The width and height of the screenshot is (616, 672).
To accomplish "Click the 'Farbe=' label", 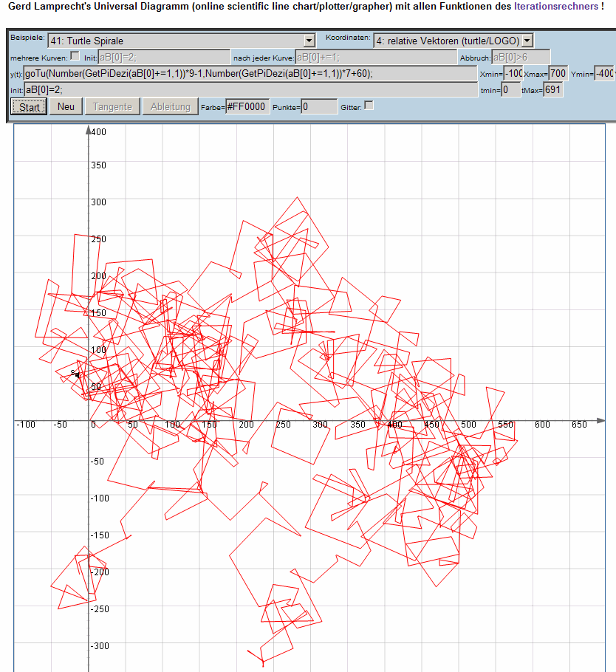I will tap(213, 108).
